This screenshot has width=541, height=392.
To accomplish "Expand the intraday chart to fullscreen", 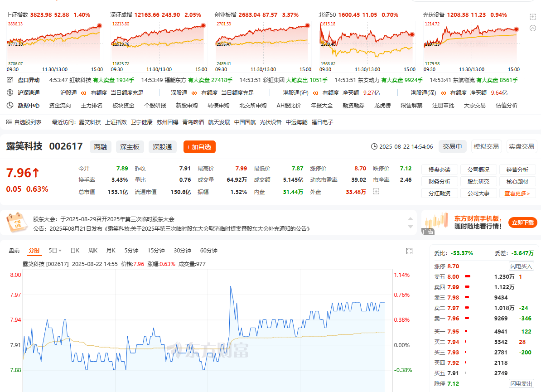I will coord(409,251).
